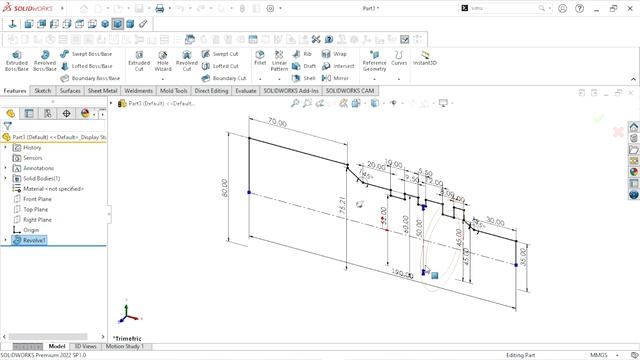Click the Intersect tool
This screenshot has height=360, width=640.
pyautogui.click(x=338, y=66)
